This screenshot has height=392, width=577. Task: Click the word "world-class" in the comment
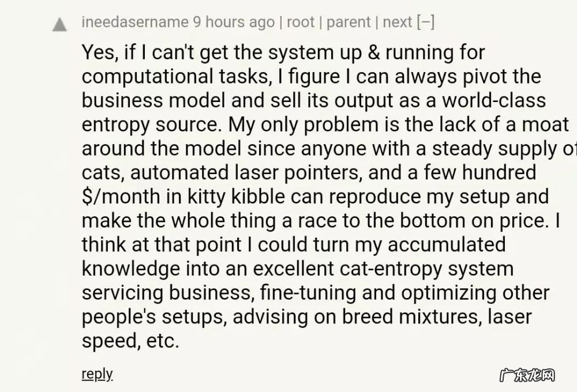click(x=494, y=100)
